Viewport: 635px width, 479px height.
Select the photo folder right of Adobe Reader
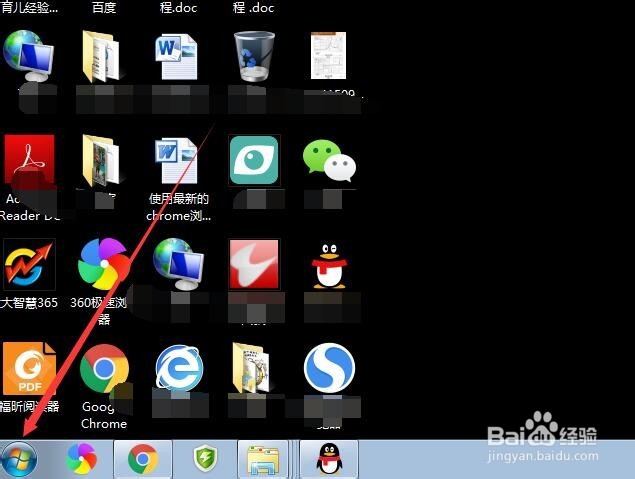[x=101, y=160]
